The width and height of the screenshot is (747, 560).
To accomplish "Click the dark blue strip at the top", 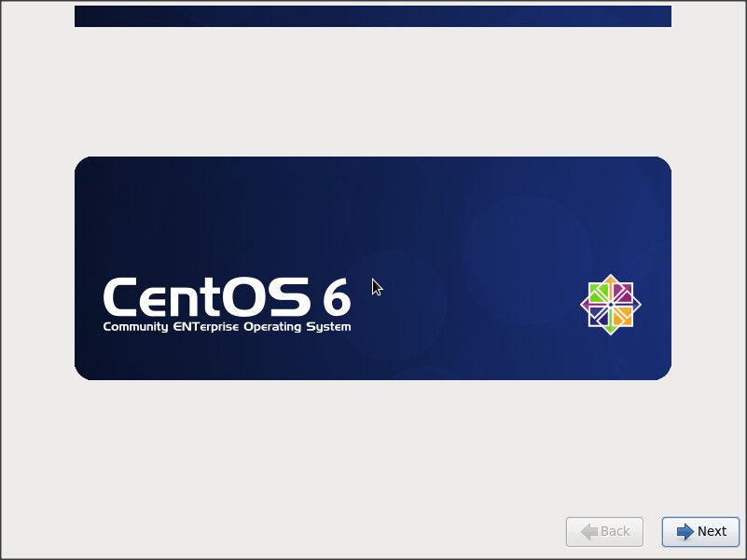I will [x=373, y=16].
